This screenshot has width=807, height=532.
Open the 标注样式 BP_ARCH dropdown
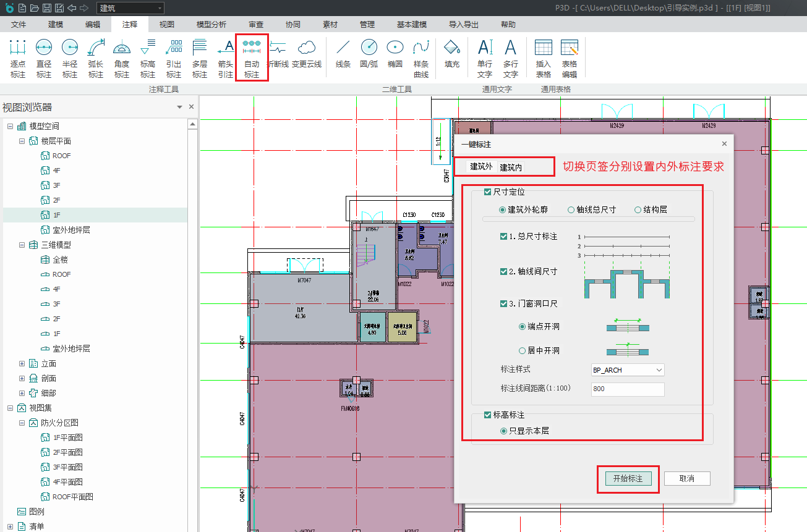click(627, 370)
